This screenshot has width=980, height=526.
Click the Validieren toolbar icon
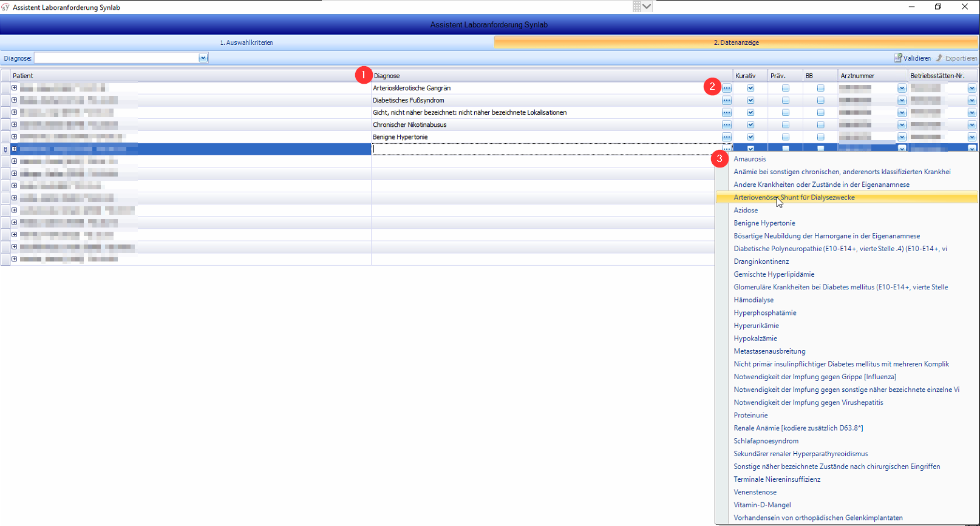pos(898,58)
